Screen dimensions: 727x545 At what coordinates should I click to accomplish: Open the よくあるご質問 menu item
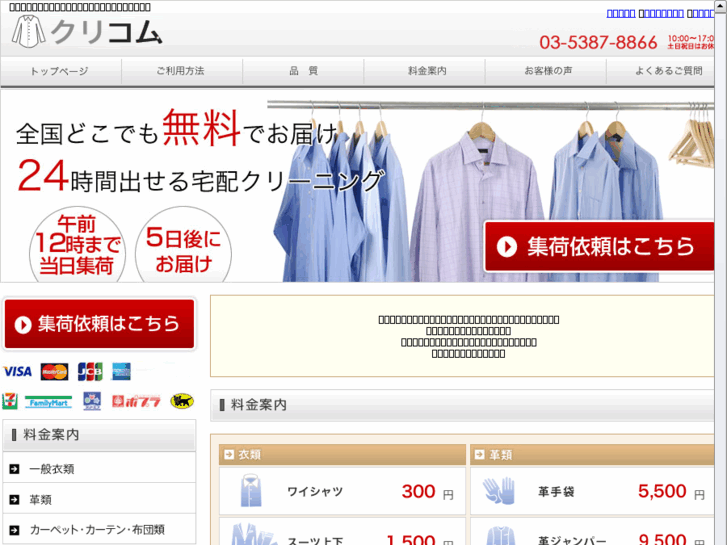(660, 71)
